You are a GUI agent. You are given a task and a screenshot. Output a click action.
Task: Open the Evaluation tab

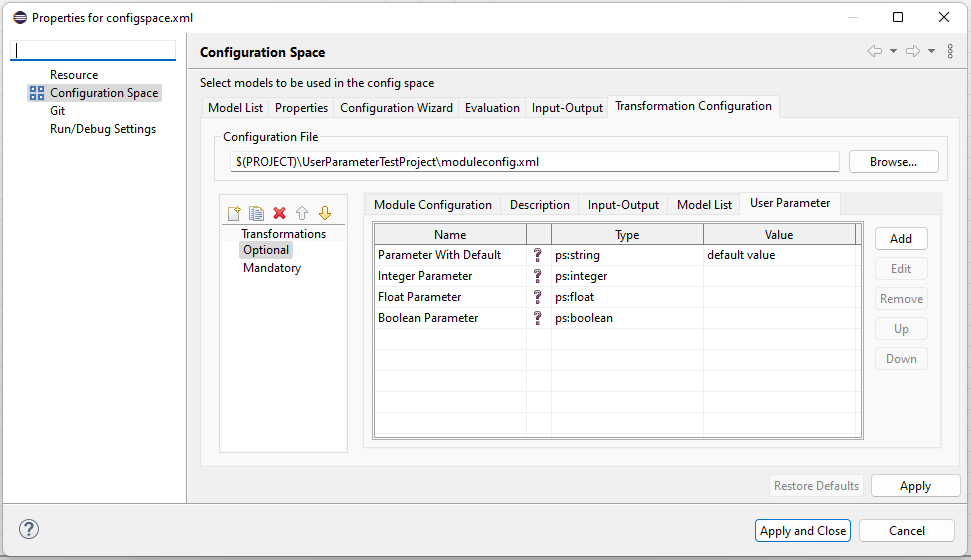point(492,108)
